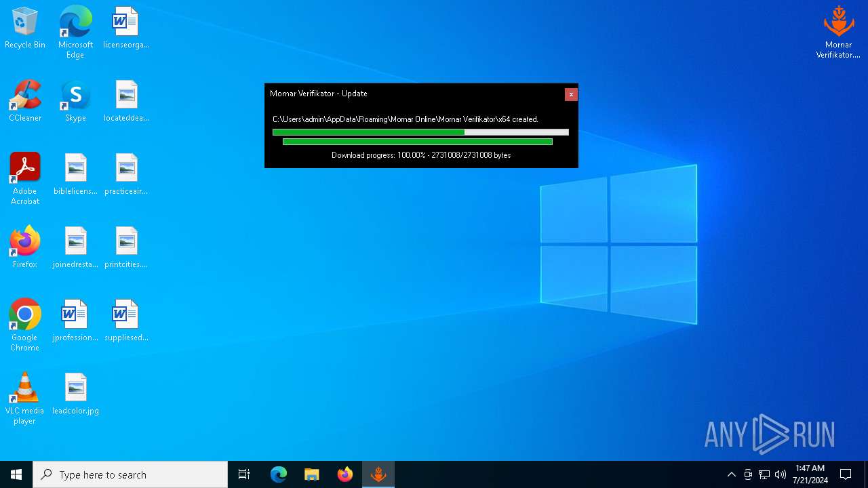Click the x64 created path text
This screenshot has width=868, height=488.
tap(406, 119)
